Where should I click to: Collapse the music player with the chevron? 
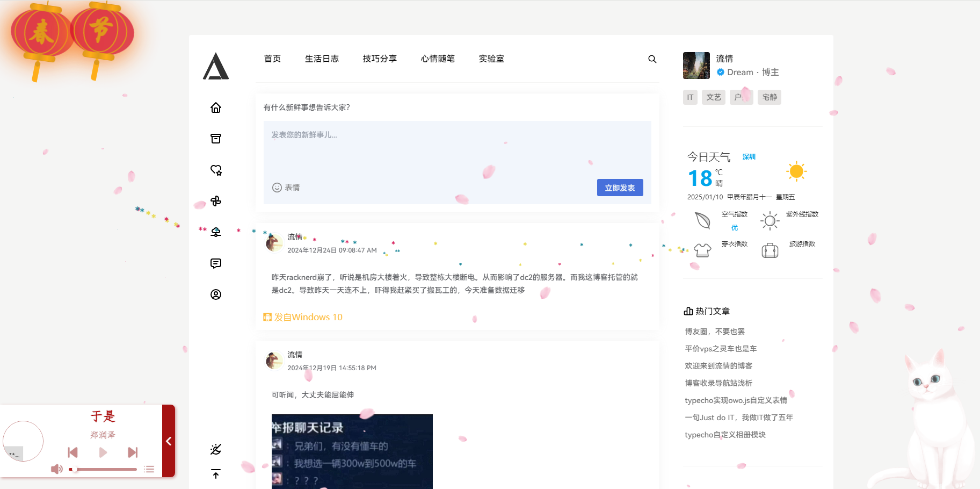pyautogui.click(x=168, y=441)
